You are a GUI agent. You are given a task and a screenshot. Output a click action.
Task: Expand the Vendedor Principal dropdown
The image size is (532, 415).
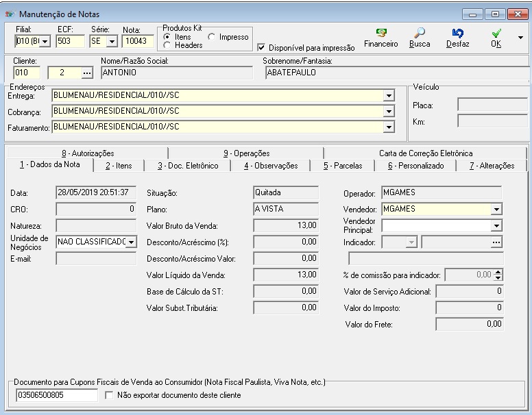tap(496, 226)
